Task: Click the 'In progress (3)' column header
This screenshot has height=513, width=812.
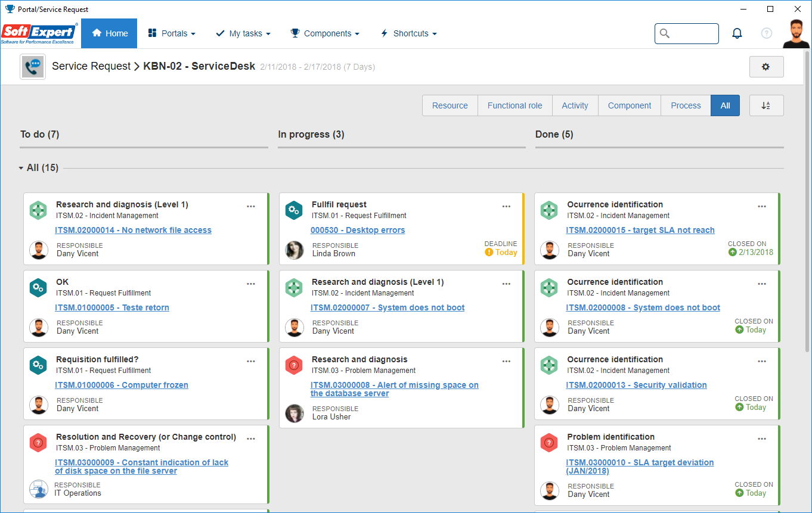Action: pos(311,135)
